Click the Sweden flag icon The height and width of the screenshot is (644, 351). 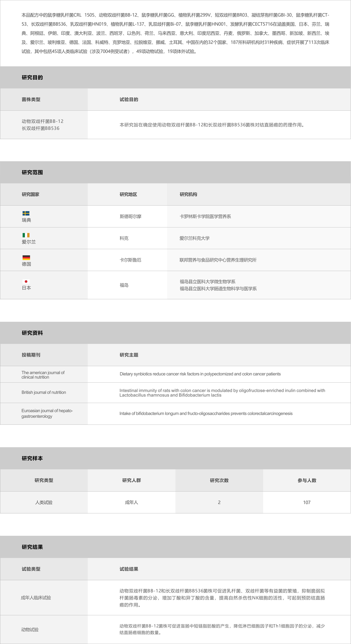pos(26,213)
